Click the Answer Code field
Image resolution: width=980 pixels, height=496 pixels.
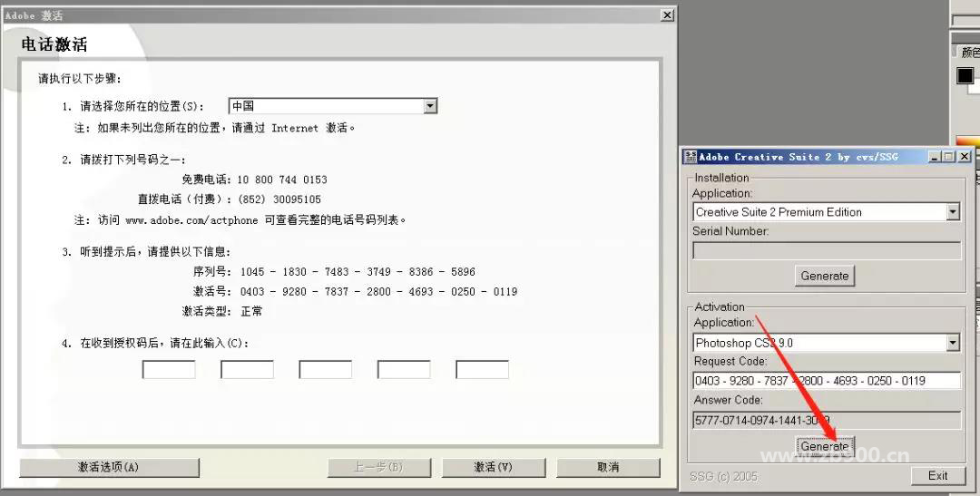[827, 420]
